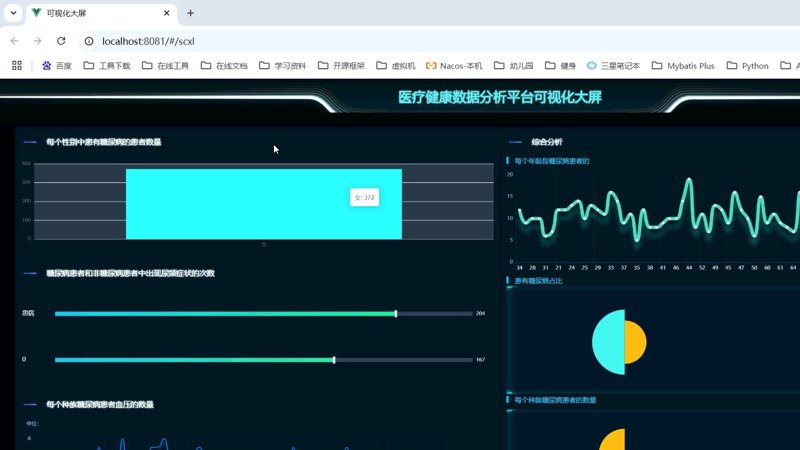800x450 pixels.
Task: Click the y-axis label 400 on bar chart
Action: coord(26,163)
